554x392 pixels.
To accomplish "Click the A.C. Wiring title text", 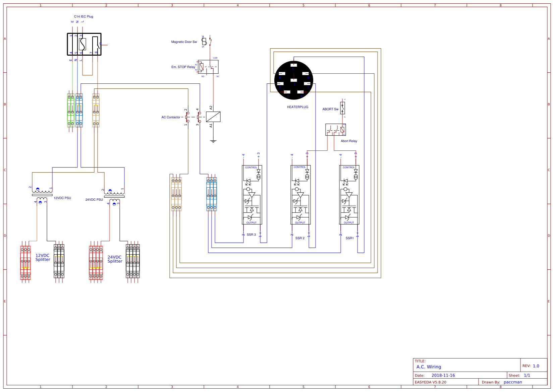I will [x=428, y=367].
